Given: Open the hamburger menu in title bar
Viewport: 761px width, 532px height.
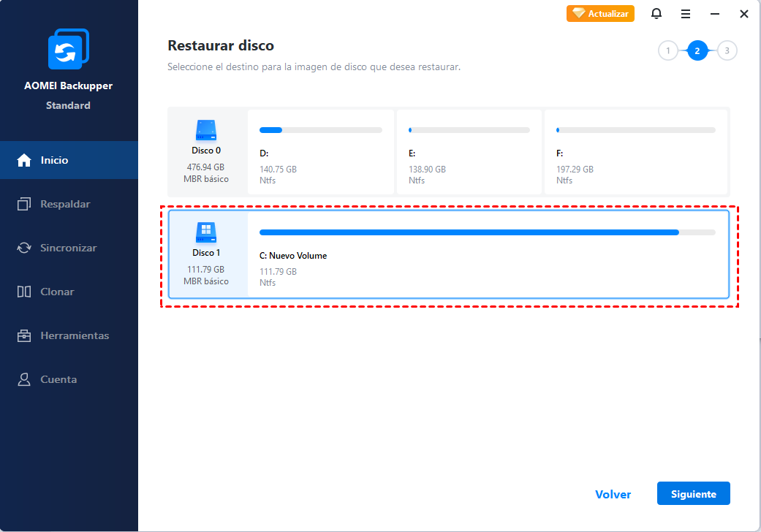Looking at the screenshot, I should pos(686,14).
